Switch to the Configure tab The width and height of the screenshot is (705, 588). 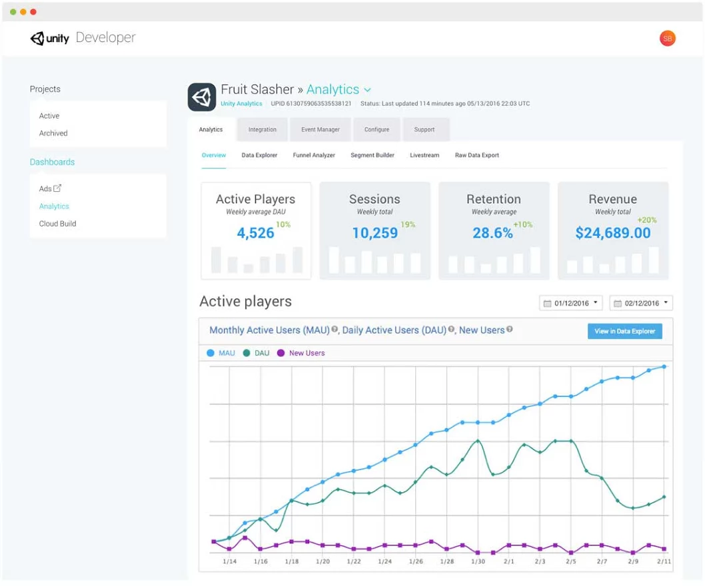[377, 129]
